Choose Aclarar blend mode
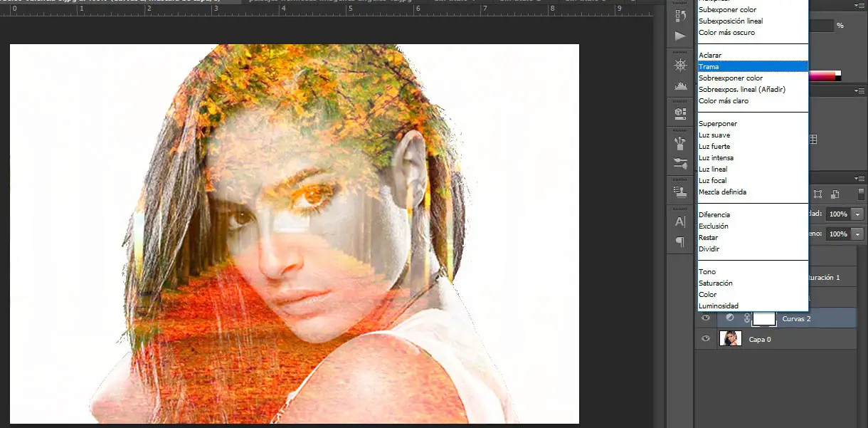 tap(752, 55)
